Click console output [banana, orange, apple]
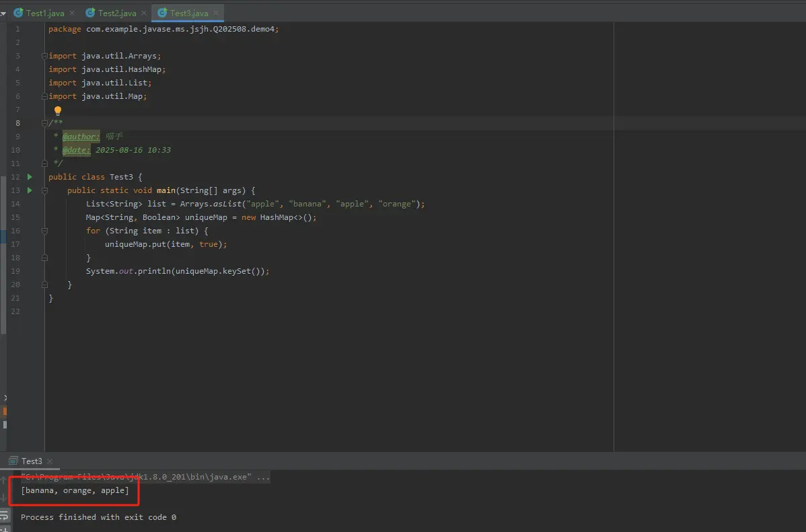 pos(75,490)
